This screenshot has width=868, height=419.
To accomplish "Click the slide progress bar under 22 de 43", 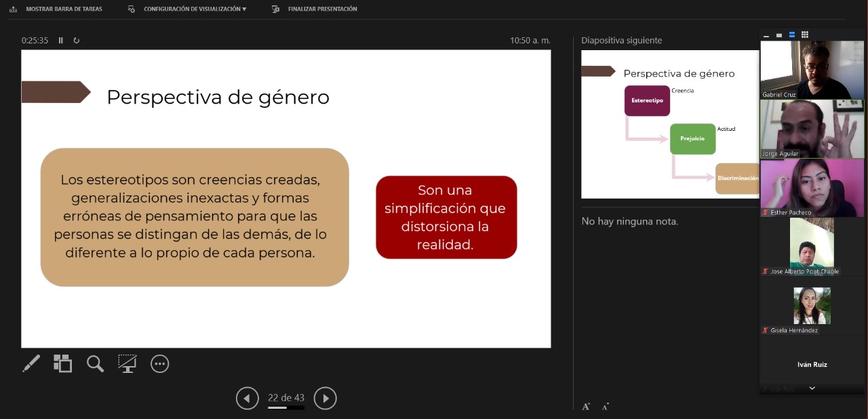I will [x=285, y=408].
